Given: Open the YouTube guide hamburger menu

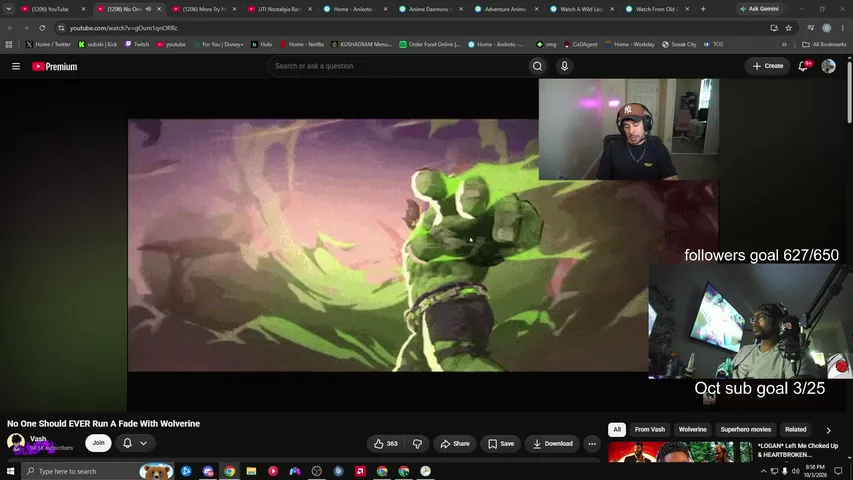Looking at the screenshot, I should click(16, 66).
